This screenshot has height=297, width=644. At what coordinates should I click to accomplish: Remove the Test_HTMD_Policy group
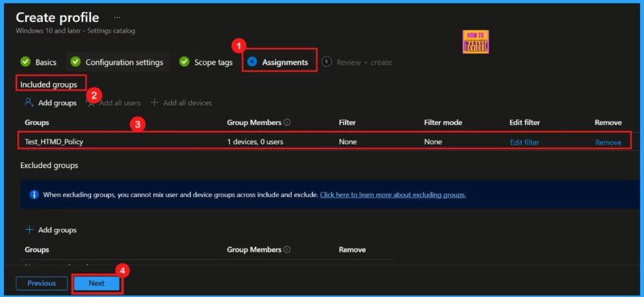(x=608, y=143)
